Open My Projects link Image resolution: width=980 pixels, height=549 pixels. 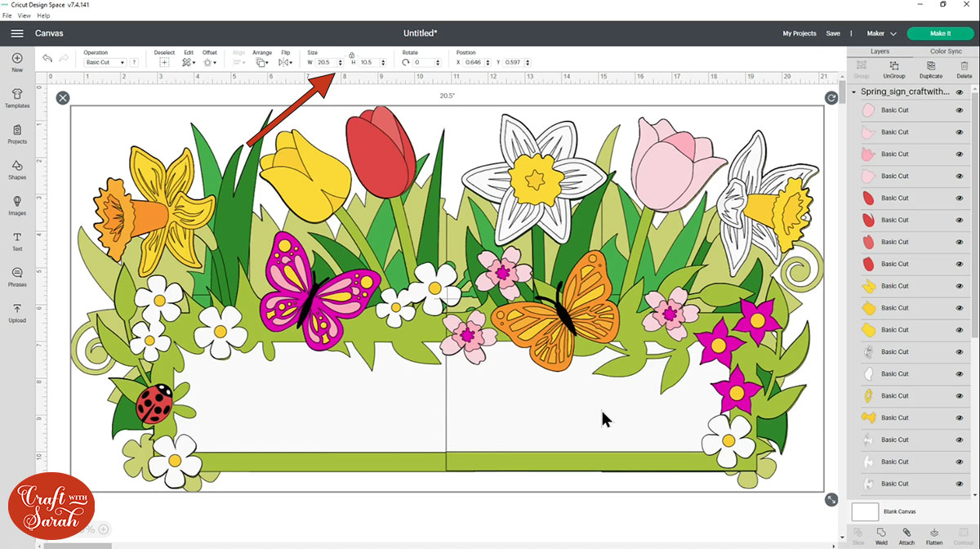click(799, 33)
